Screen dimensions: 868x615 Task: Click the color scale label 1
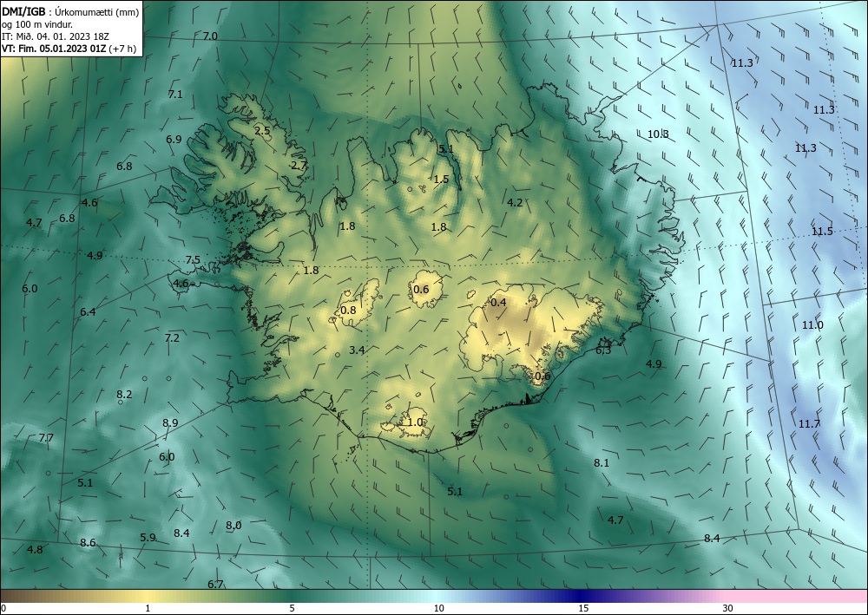pyautogui.click(x=148, y=609)
